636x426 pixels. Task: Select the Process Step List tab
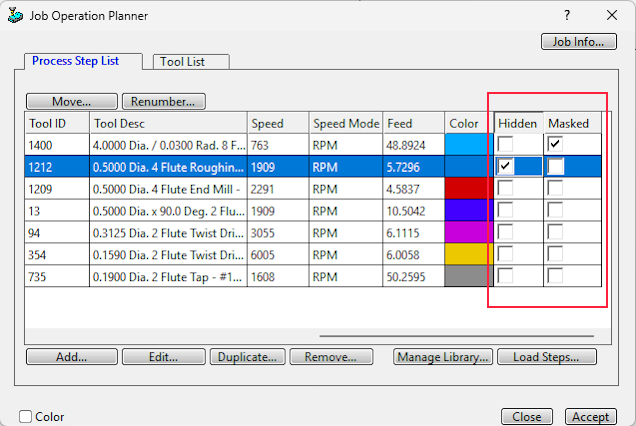point(83,61)
